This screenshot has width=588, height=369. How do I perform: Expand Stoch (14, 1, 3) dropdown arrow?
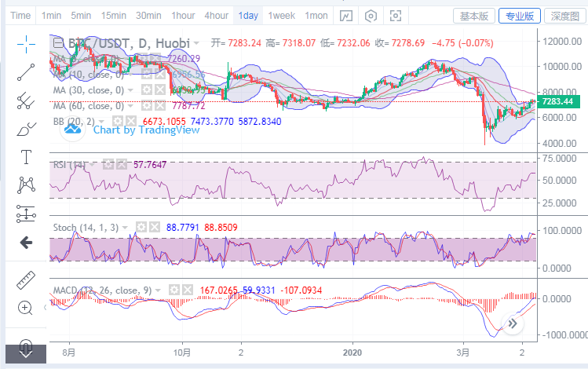[125, 228]
